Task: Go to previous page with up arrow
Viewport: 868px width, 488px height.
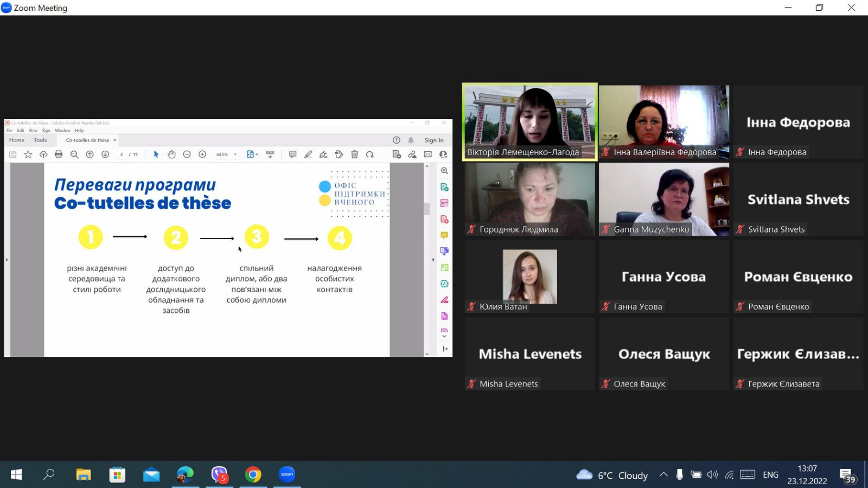Action: pos(90,155)
